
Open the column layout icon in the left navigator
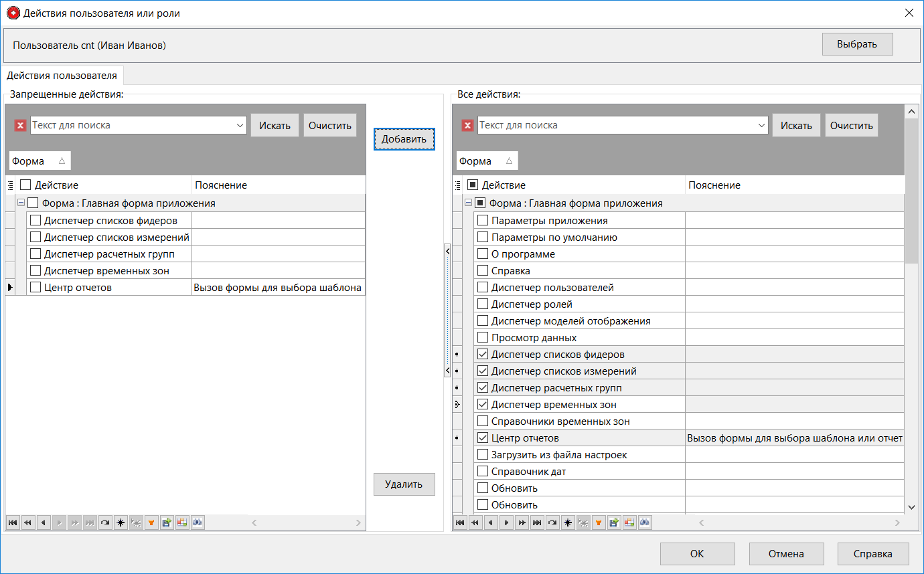click(x=182, y=522)
